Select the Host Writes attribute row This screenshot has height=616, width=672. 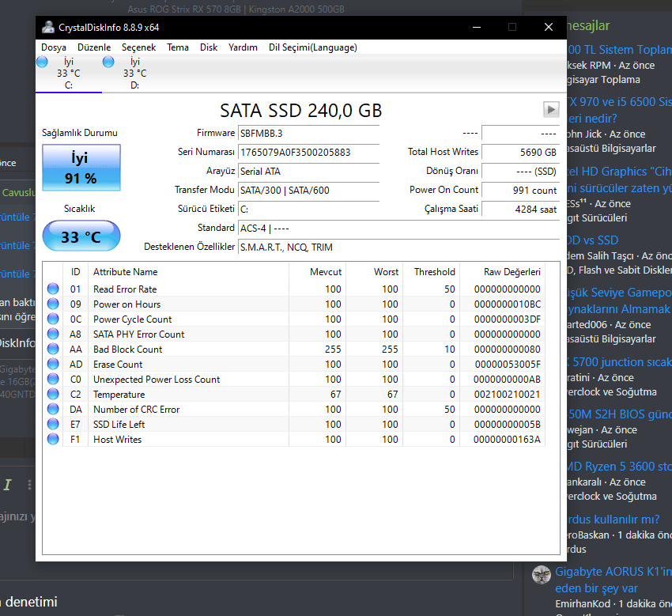pos(293,440)
